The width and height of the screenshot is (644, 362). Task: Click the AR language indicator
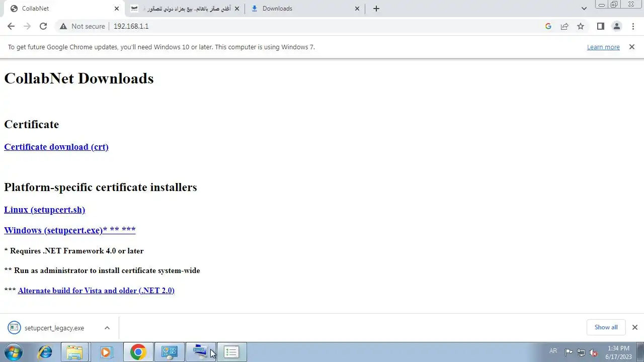click(x=553, y=351)
